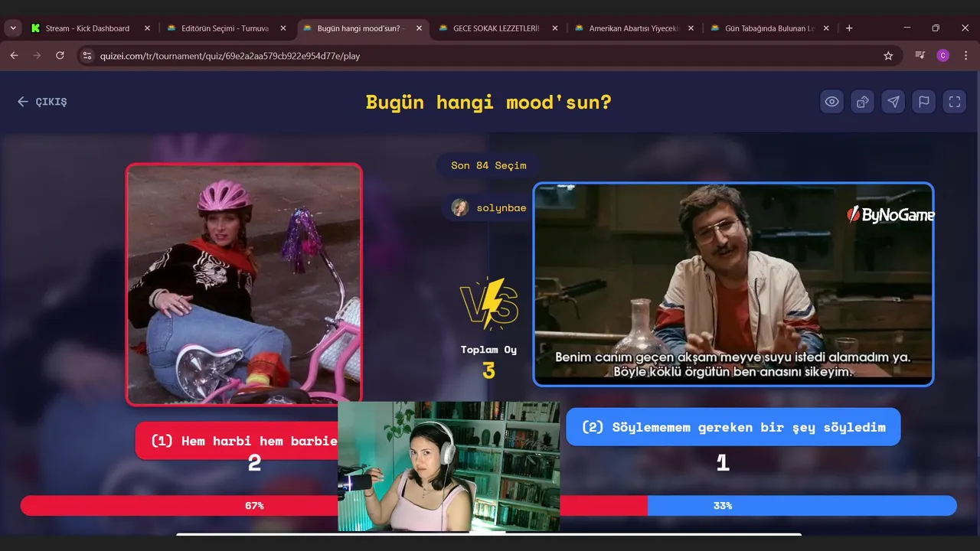Close the GECE SOKAK LEZZETLERİ tab

pos(555,28)
